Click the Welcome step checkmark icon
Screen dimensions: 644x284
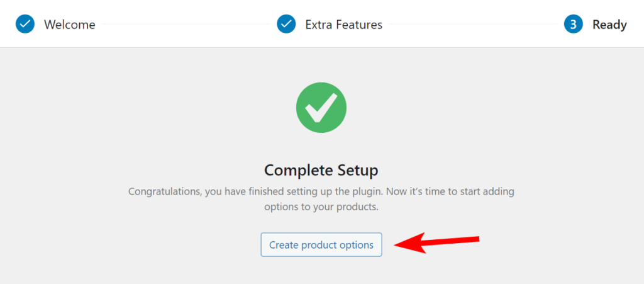(x=25, y=25)
